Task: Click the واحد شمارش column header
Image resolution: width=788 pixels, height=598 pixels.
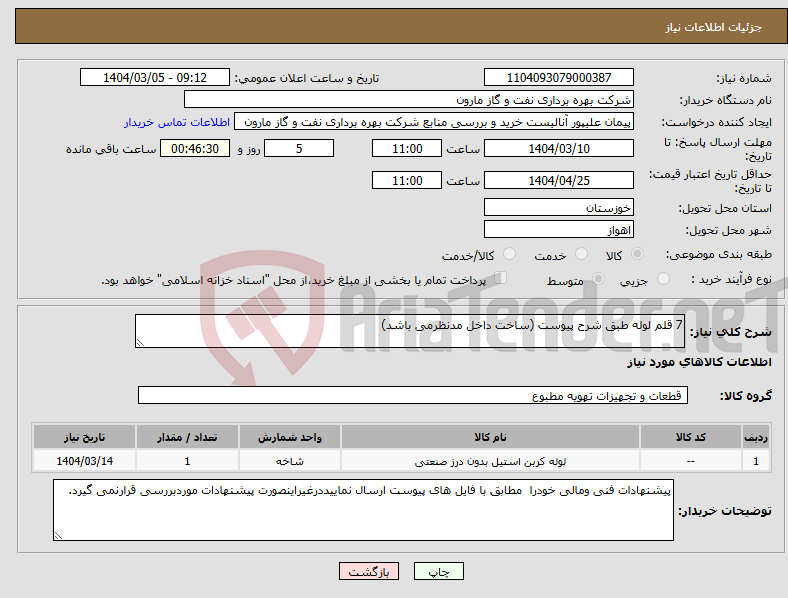Action: [x=289, y=437]
